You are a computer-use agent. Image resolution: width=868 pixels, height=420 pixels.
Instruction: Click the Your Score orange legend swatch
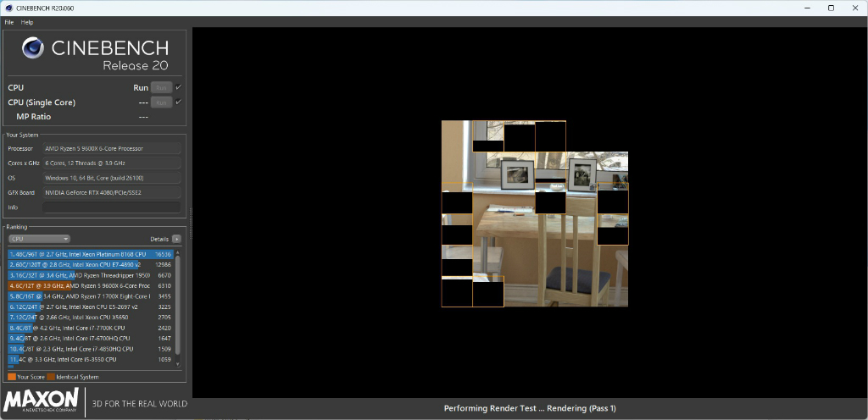point(12,377)
